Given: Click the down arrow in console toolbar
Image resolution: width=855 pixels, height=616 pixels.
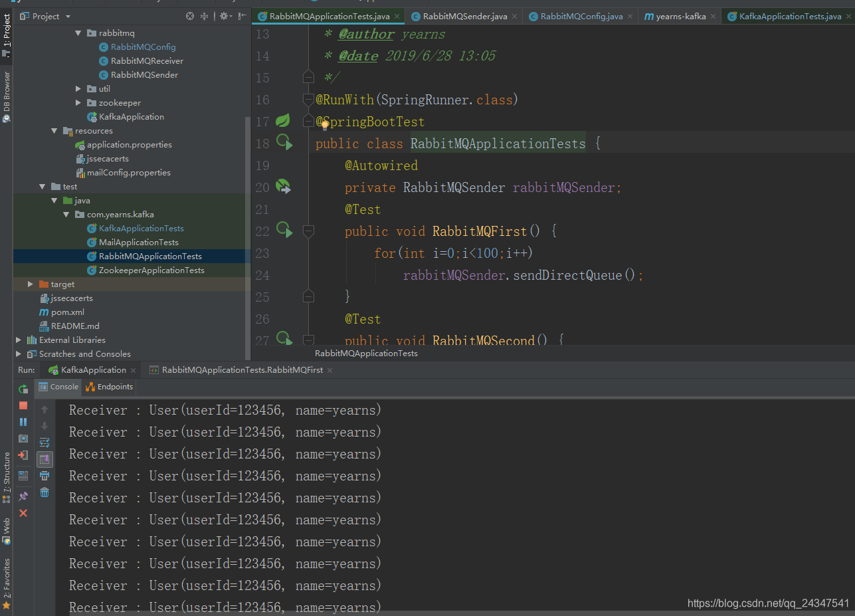Looking at the screenshot, I should [x=45, y=426].
